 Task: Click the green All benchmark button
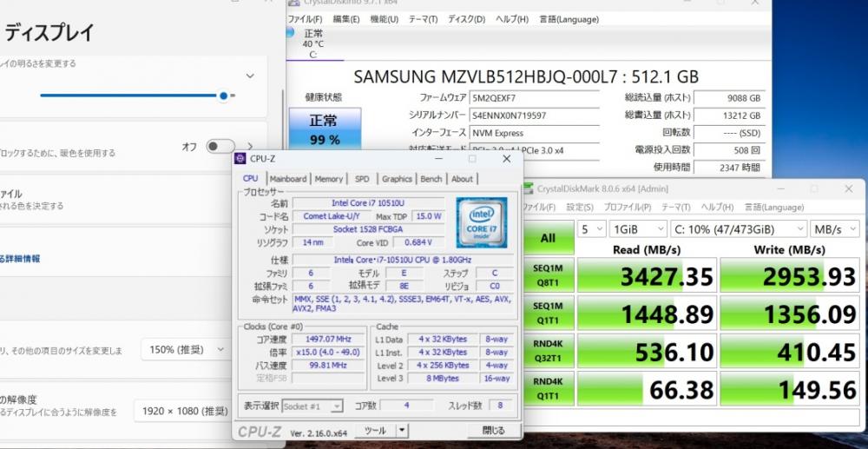coord(548,238)
